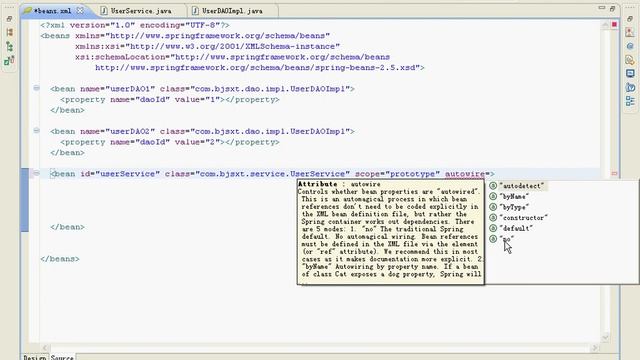Screen dimensions: 640x360
Task: Choose "autodetect" from autocomplete list
Action: tap(522, 186)
